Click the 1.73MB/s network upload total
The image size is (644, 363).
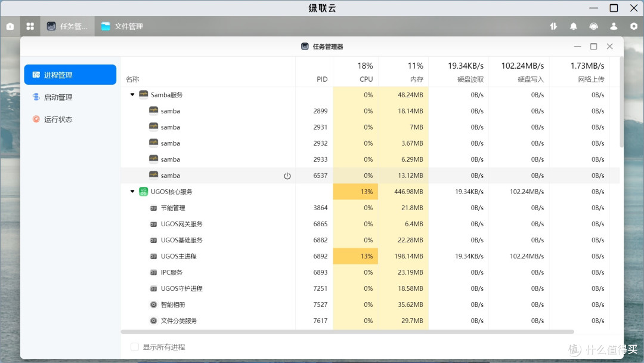587,66
